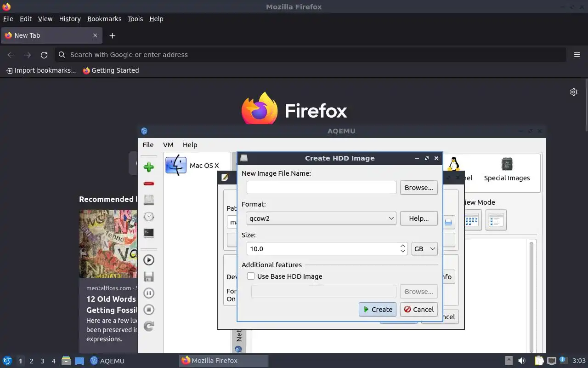Click the clipboard tray icon
This screenshot has height=368, width=588.
click(539, 361)
